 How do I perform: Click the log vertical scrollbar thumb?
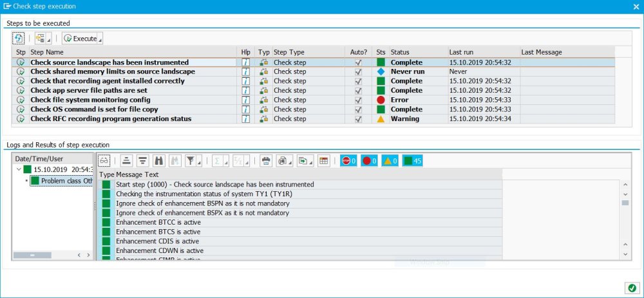pos(625,203)
